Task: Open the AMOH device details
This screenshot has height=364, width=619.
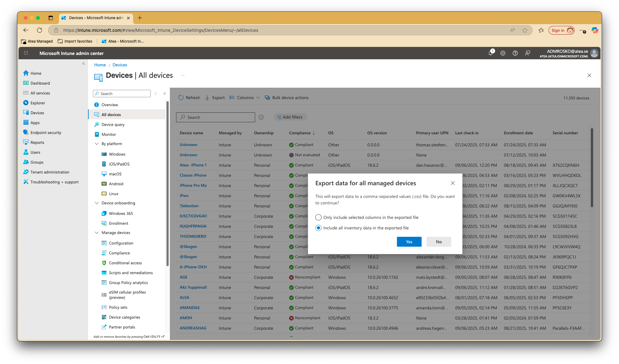Action: coord(186,318)
